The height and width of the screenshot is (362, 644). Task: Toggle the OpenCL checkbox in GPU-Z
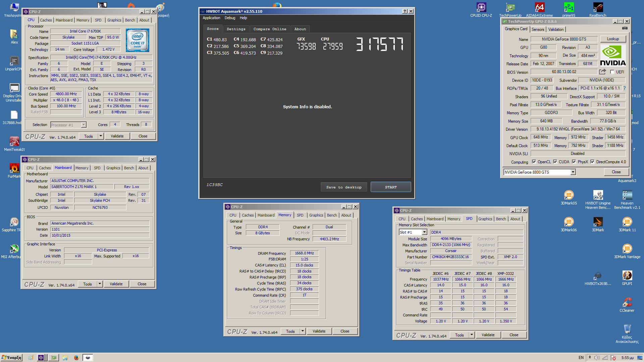click(534, 162)
